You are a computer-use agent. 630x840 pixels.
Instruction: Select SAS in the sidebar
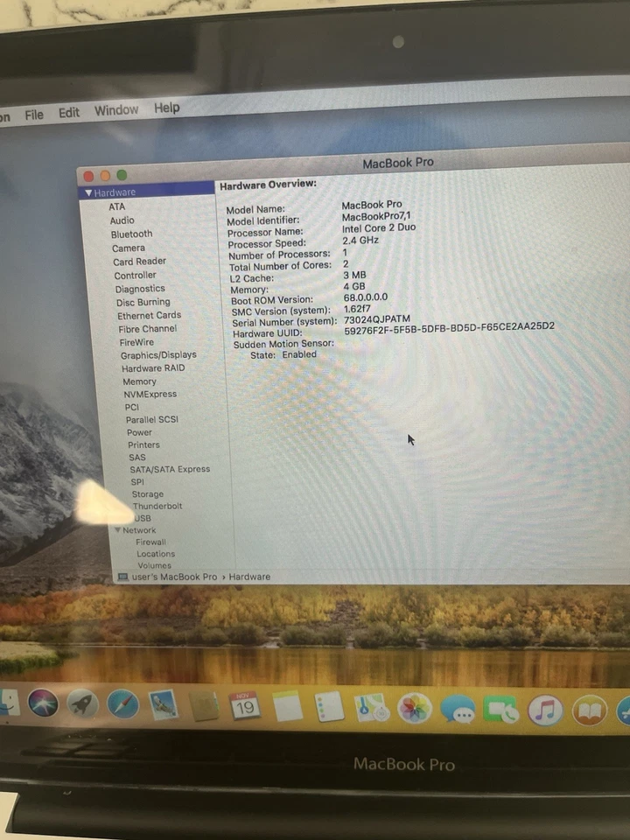coord(137,458)
